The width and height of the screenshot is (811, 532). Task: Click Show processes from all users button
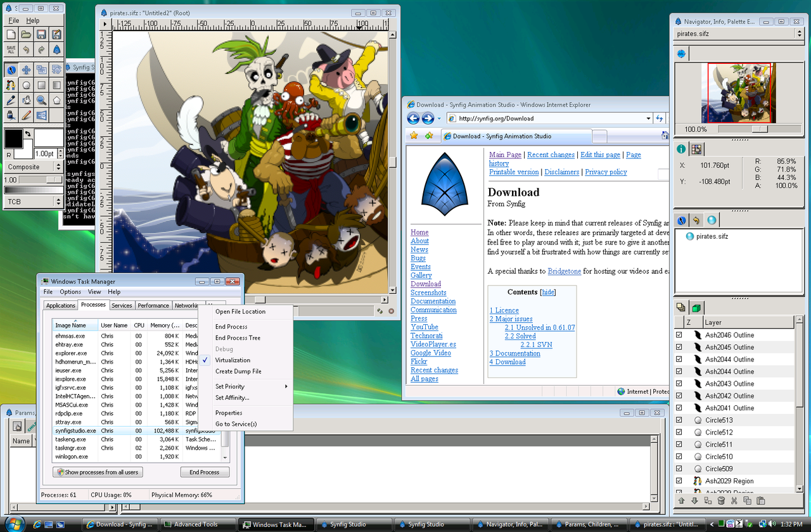click(98, 472)
